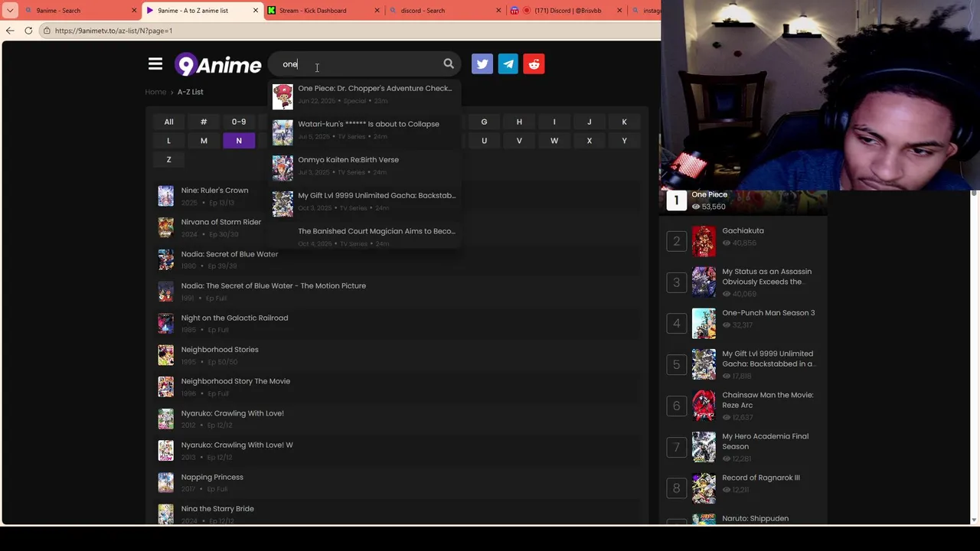Image resolution: width=980 pixels, height=551 pixels.
Task: Open Neighborhood Story The Movie
Action: click(236, 381)
